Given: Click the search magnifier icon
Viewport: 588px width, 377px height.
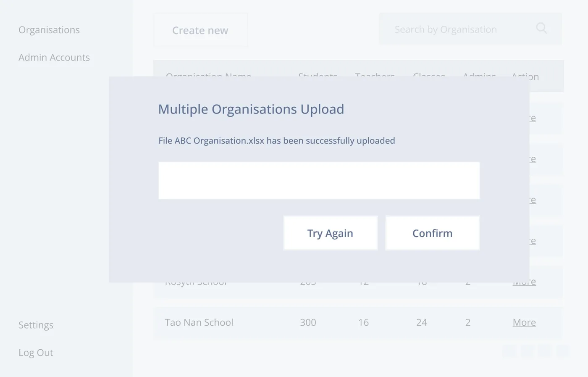Looking at the screenshot, I should [x=541, y=28].
